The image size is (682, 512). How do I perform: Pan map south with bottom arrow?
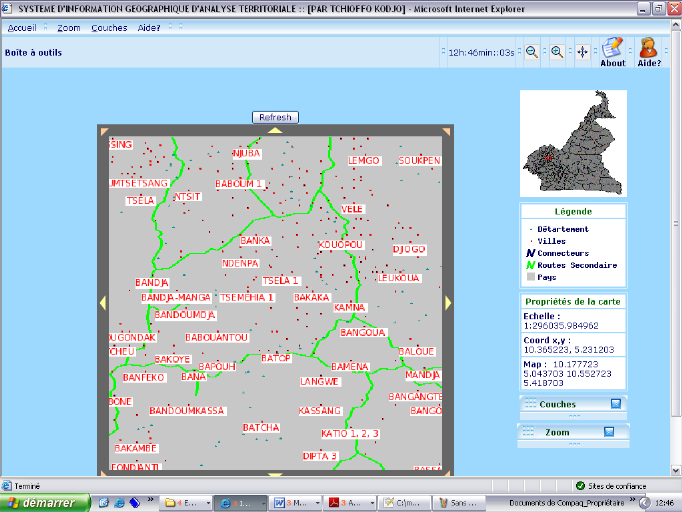275,472
